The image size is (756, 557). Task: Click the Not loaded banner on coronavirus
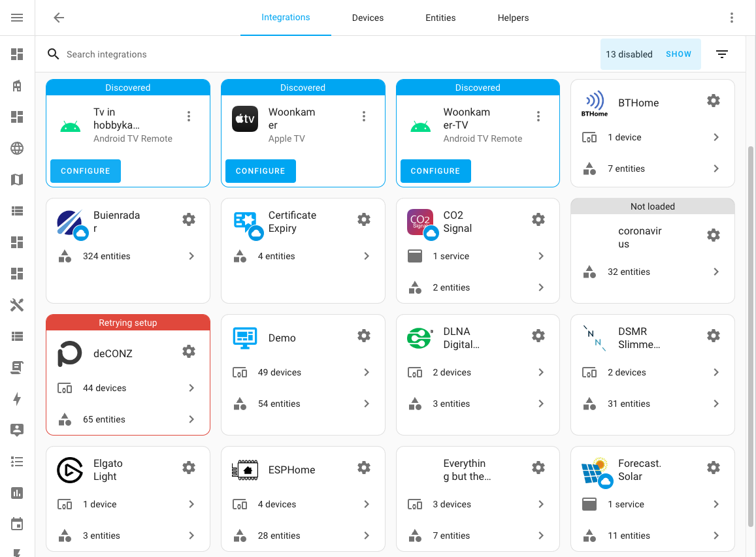pyautogui.click(x=652, y=206)
